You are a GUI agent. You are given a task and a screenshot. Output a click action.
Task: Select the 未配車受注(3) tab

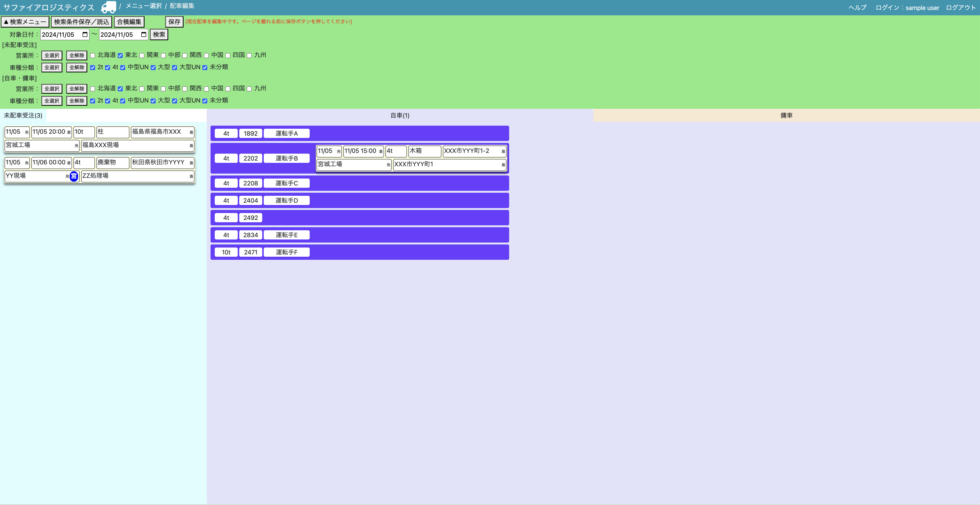point(23,115)
